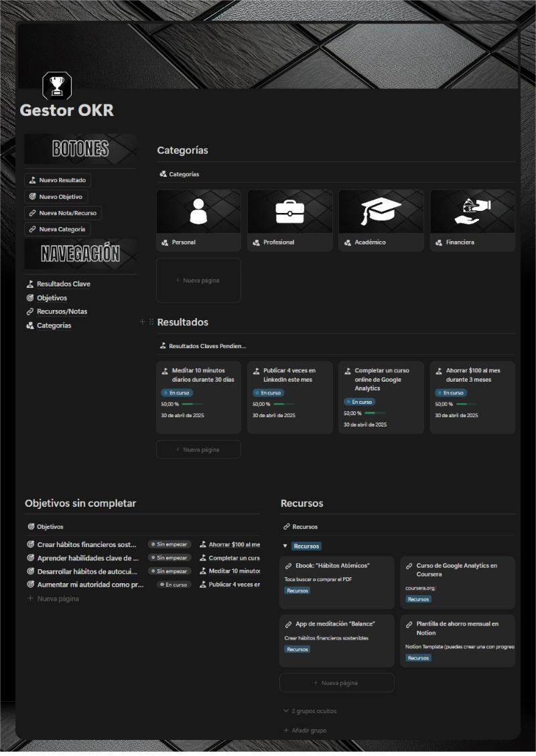Open the Financiera category card
The height and width of the screenshot is (756, 536).
click(472, 220)
